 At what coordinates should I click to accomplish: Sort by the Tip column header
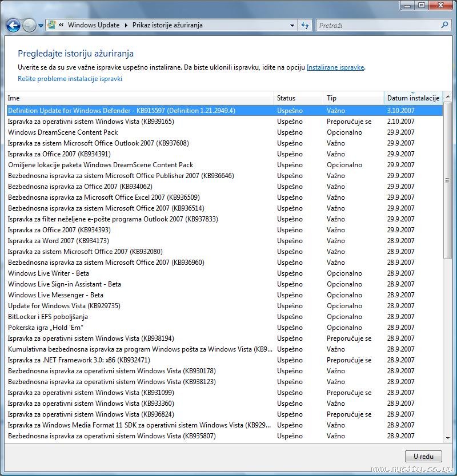pos(354,98)
